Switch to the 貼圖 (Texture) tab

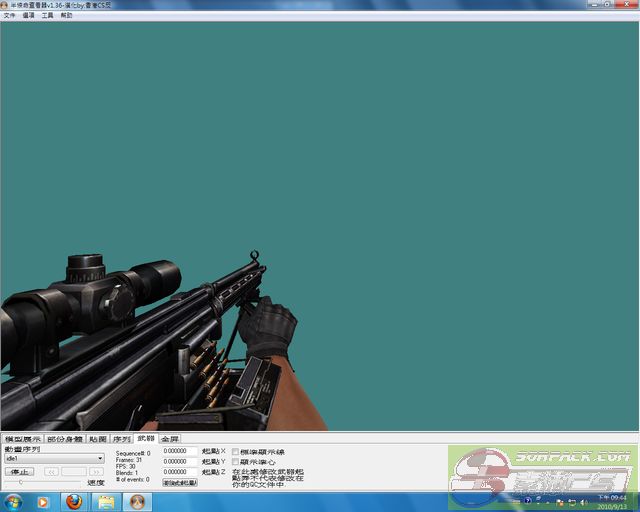point(97,439)
